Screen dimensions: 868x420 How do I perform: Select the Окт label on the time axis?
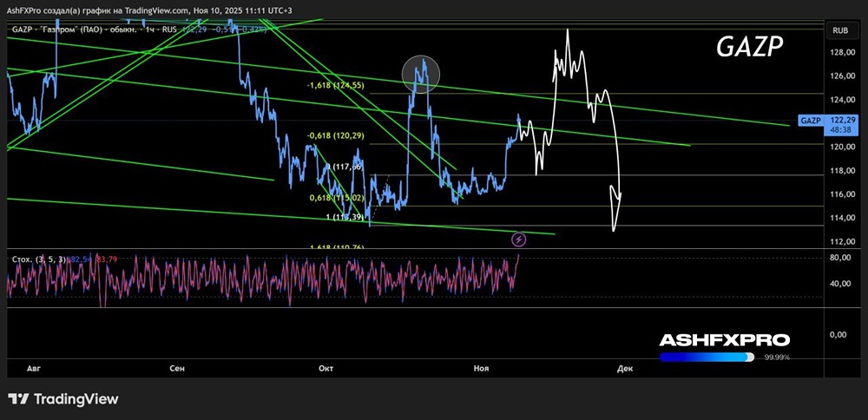point(326,369)
